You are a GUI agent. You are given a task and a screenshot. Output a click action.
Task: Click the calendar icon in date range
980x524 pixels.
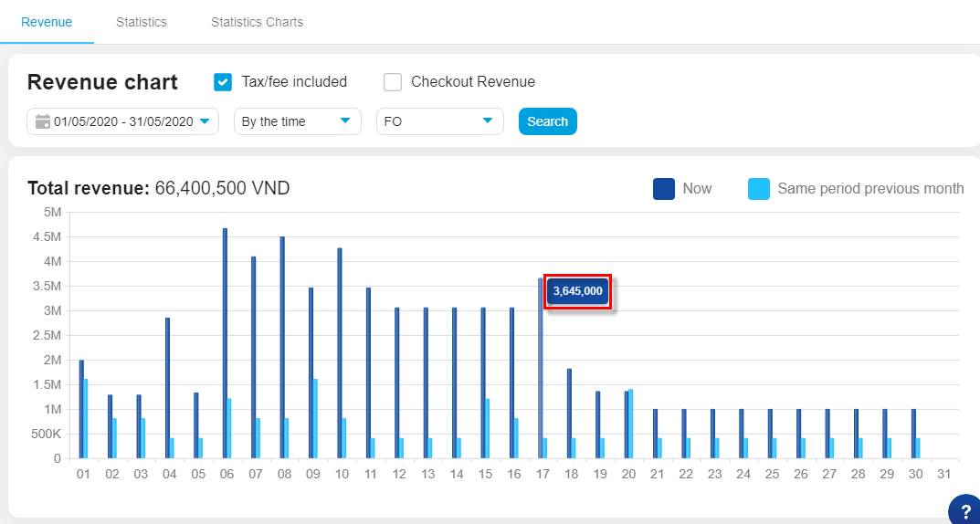click(42, 121)
